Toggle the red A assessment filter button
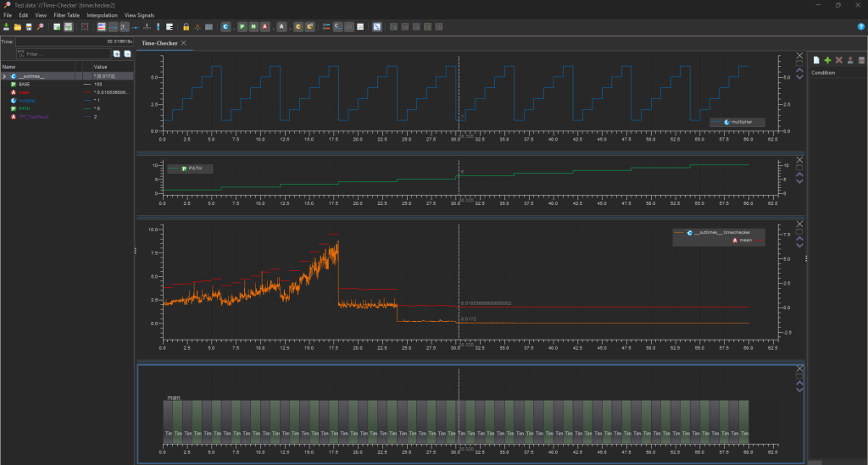Screen dimensions: 868x465 point(265,27)
